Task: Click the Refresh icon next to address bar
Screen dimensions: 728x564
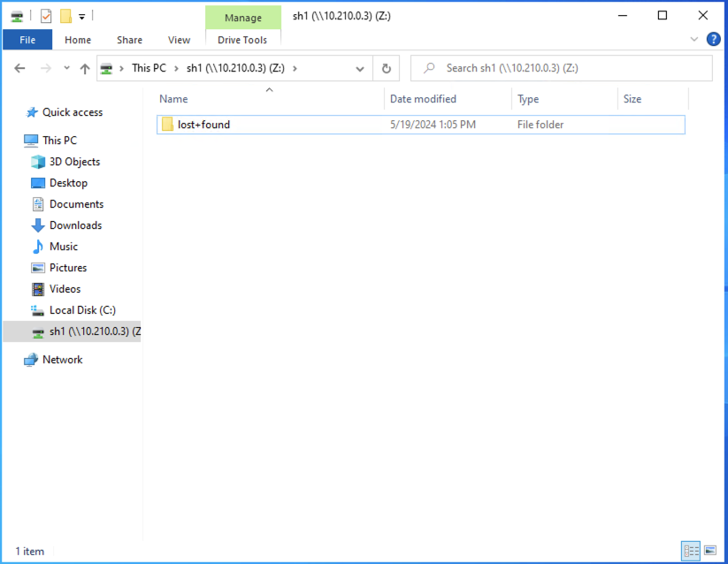Action: pos(387,67)
